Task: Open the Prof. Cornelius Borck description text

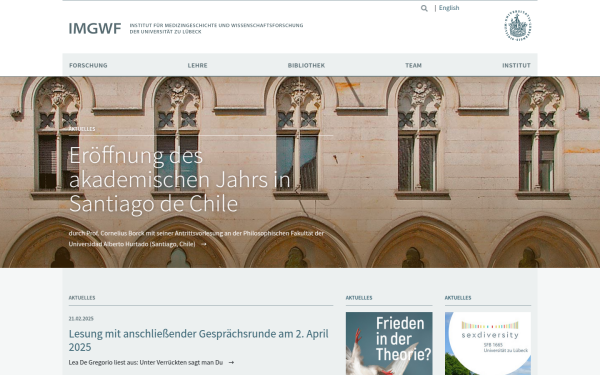Action: (x=196, y=238)
